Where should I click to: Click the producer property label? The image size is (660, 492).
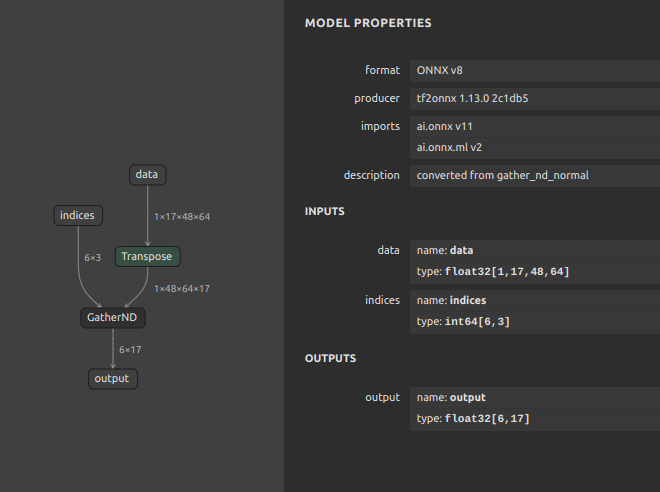[x=377, y=98]
